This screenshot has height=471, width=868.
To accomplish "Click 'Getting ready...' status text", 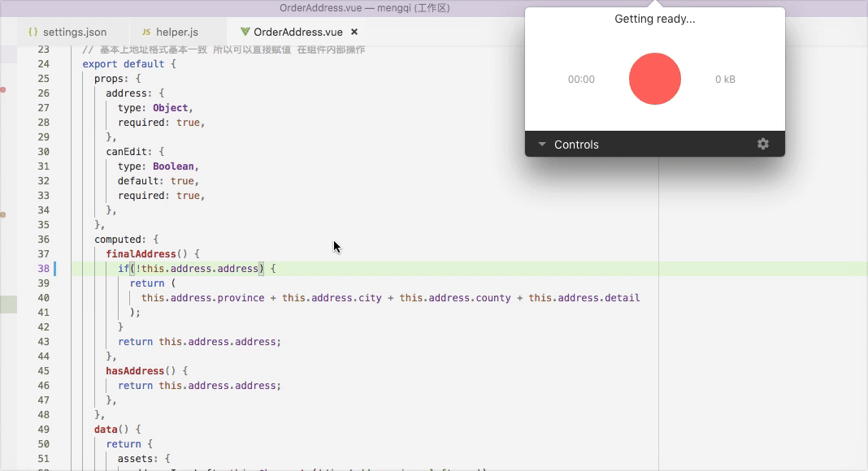I will pos(655,19).
